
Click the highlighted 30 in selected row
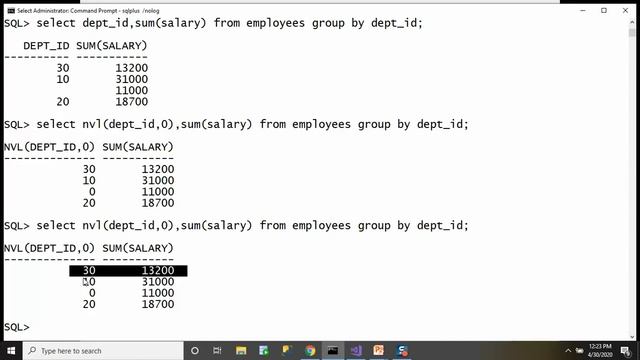tap(89, 271)
